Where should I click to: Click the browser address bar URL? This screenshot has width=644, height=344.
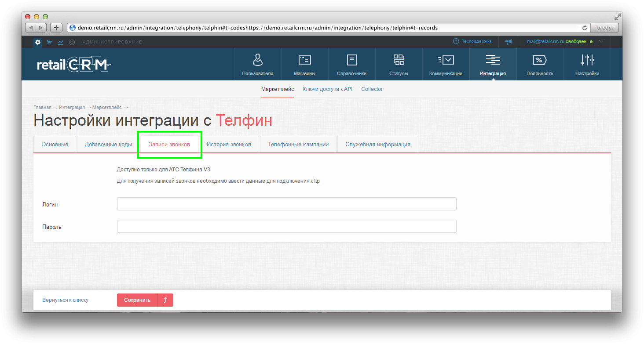[x=258, y=28]
